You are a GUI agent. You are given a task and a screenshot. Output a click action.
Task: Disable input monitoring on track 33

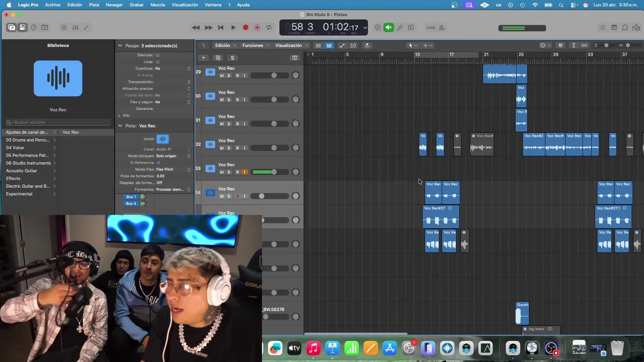click(245, 172)
